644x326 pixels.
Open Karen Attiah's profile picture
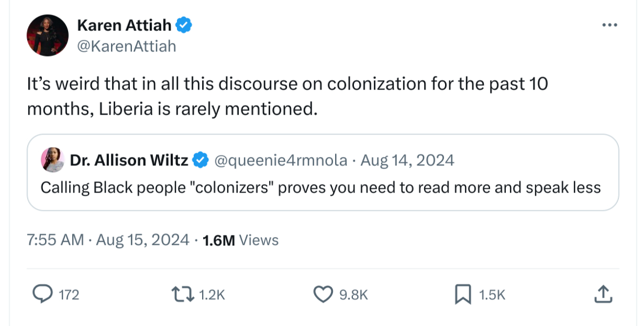click(x=48, y=35)
